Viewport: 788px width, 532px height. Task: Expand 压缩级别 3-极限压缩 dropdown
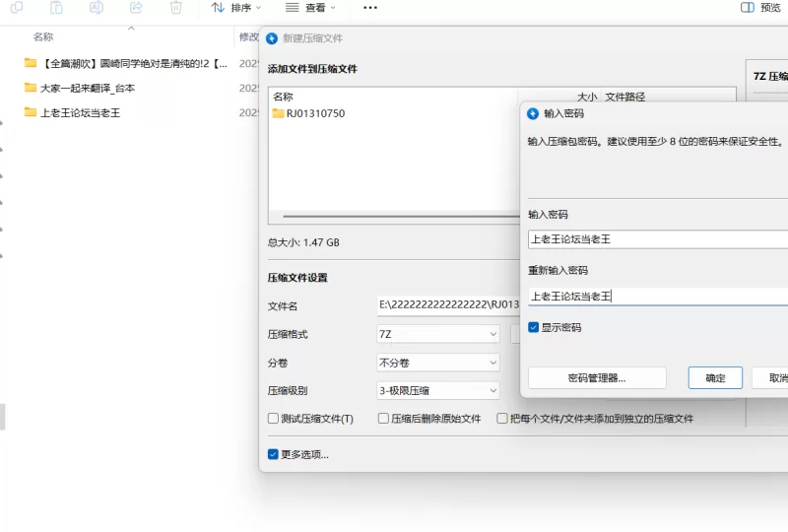click(x=438, y=390)
